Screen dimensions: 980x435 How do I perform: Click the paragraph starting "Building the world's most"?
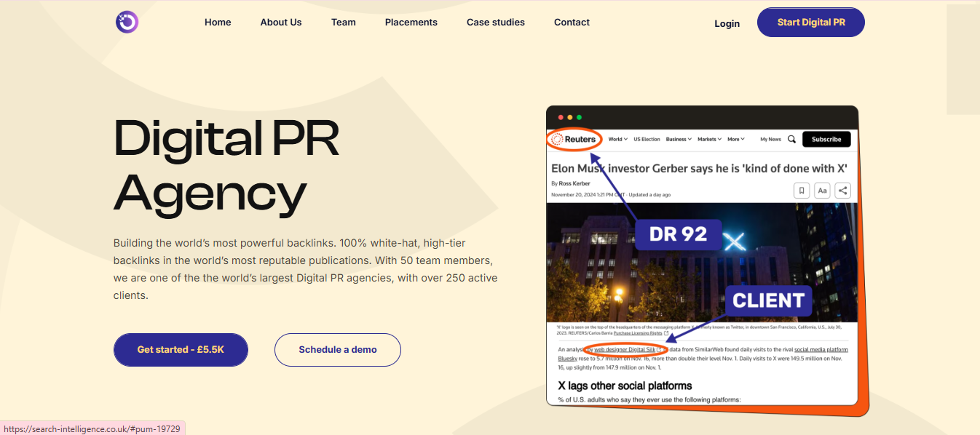[x=306, y=269]
